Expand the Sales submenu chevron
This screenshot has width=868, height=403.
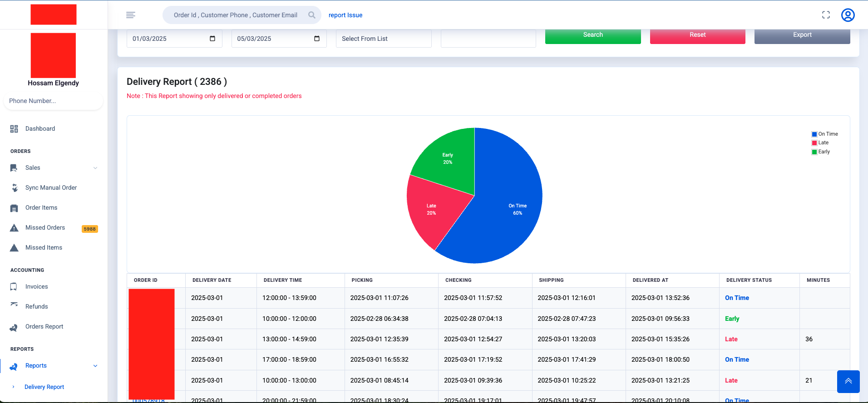[x=95, y=168]
